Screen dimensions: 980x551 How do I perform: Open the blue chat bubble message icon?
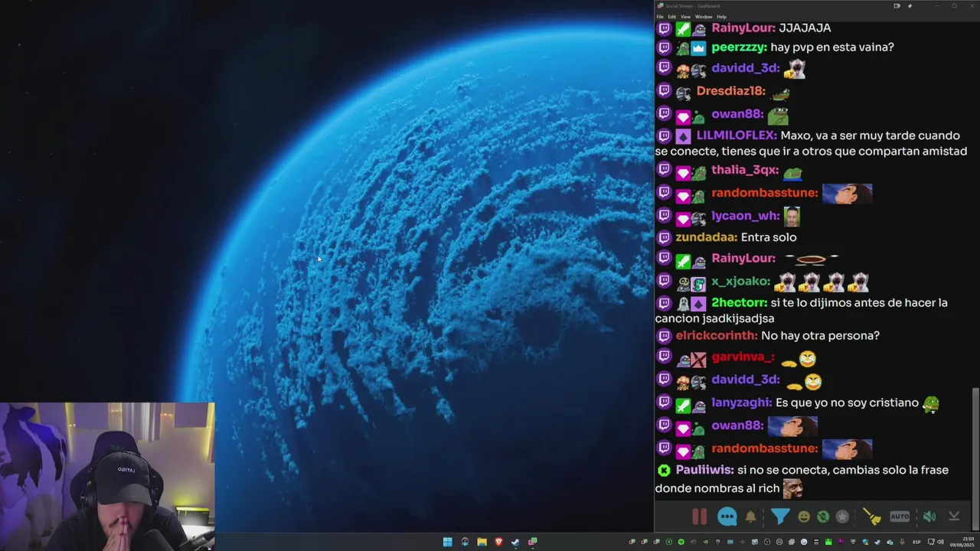point(727,517)
